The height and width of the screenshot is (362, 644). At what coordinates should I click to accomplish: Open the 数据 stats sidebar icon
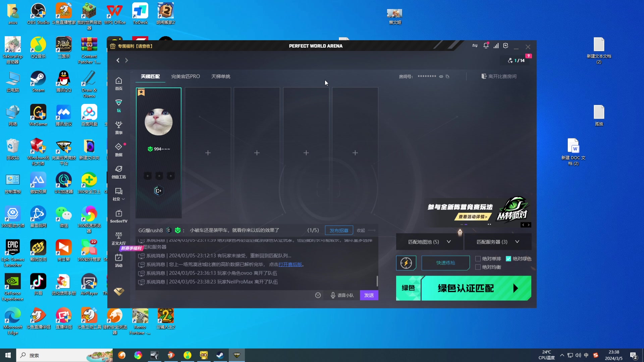[x=119, y=149]
